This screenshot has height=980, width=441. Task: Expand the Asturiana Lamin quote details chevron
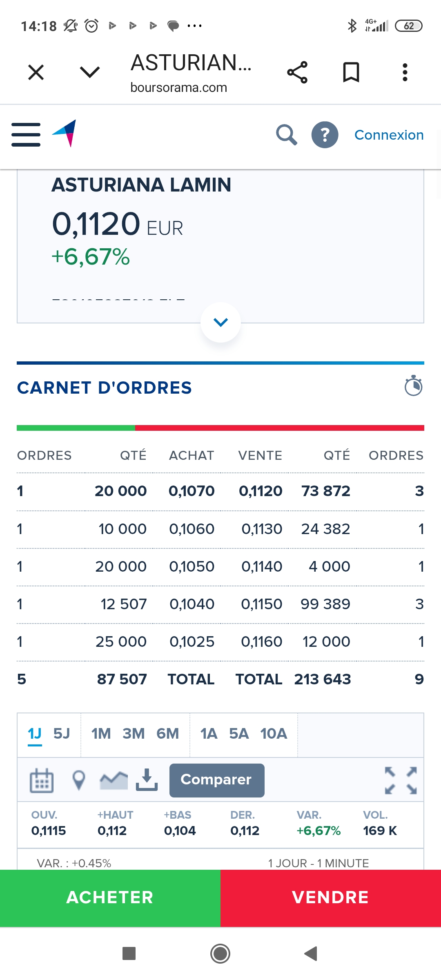(220, 322)
